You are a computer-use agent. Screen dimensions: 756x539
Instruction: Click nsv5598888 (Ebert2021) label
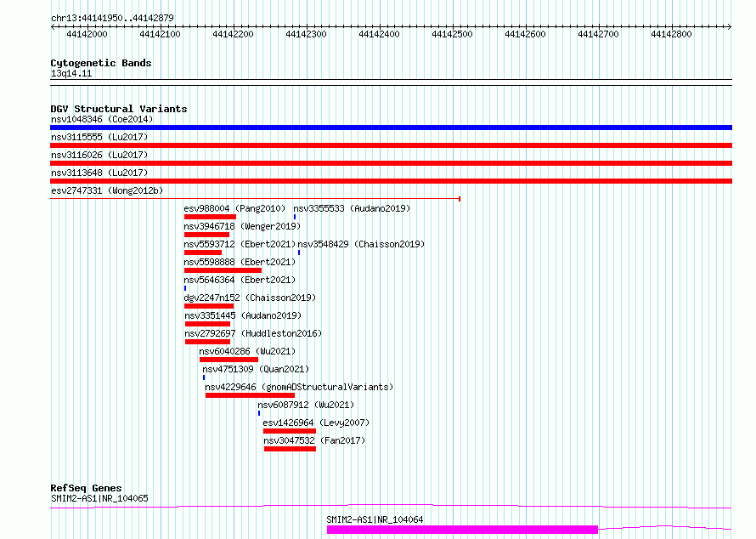point(240,262)
